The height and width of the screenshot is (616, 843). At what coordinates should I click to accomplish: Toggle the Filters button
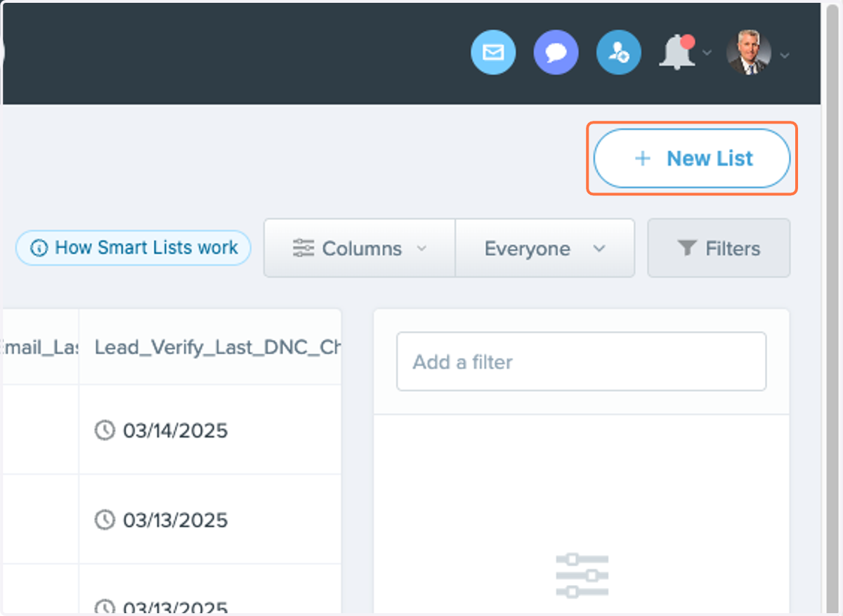click(719, 249)
